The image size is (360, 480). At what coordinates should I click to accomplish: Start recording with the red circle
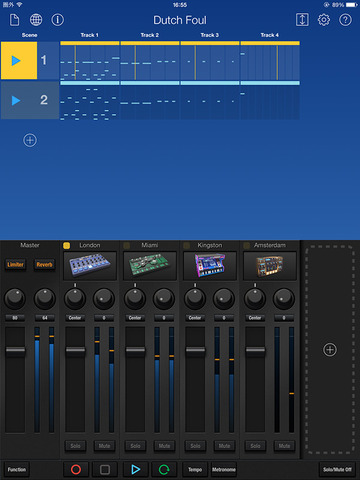76,470
